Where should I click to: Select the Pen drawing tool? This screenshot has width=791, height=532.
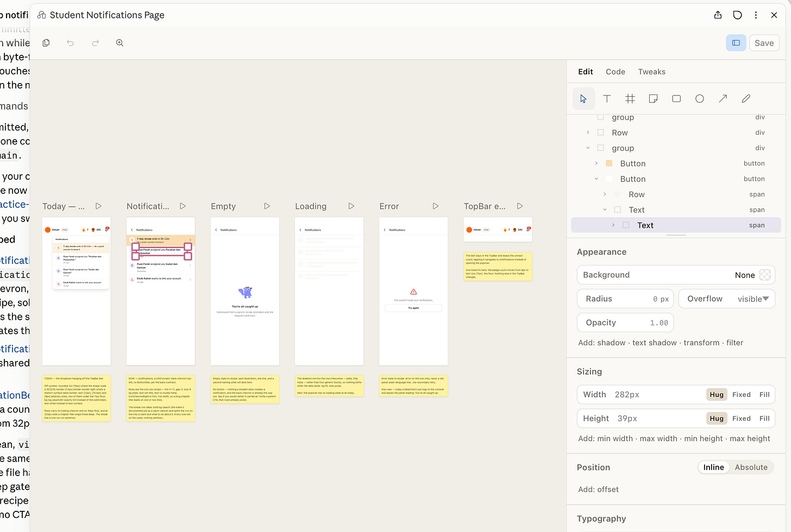[746, 99]
